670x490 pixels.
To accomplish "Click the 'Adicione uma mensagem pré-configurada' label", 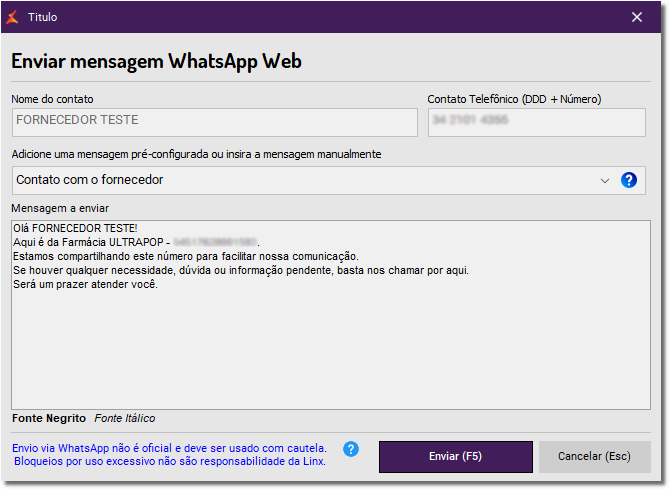I will click(x=196, y=154).
